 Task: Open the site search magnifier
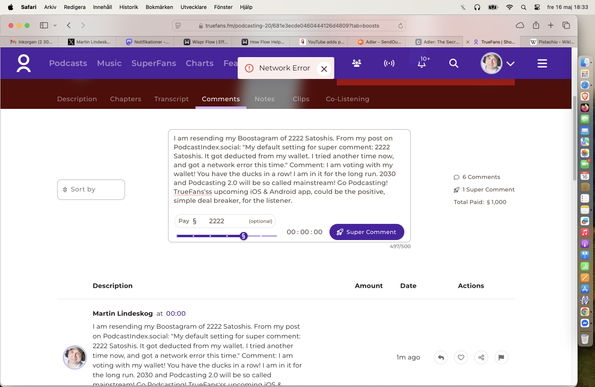point(454,63)
